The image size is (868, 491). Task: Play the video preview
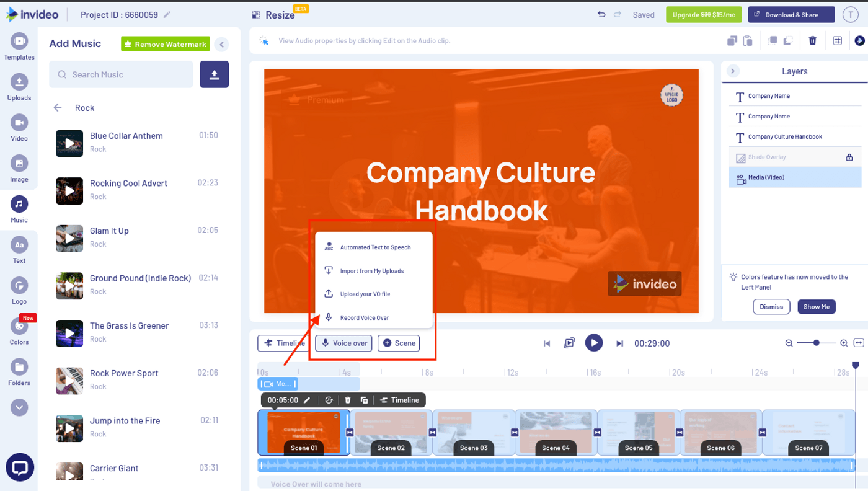pos(594,342)
